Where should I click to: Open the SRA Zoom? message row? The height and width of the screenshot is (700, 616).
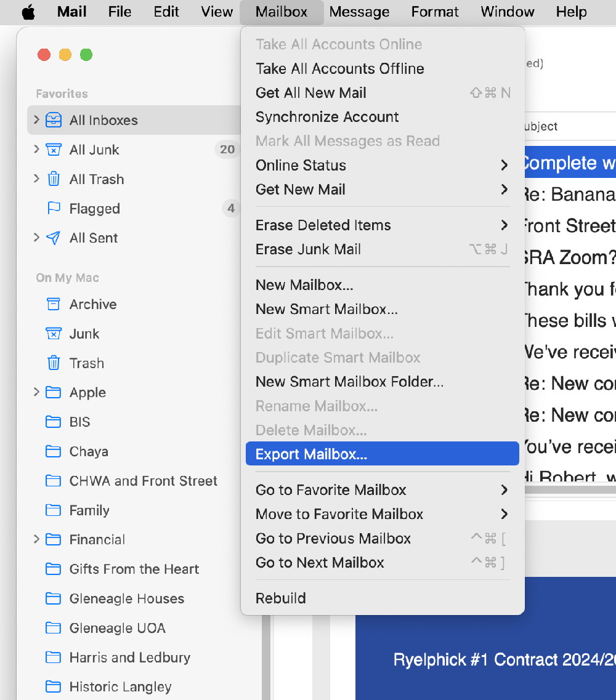pyautogui.click(x=570, y=257)
